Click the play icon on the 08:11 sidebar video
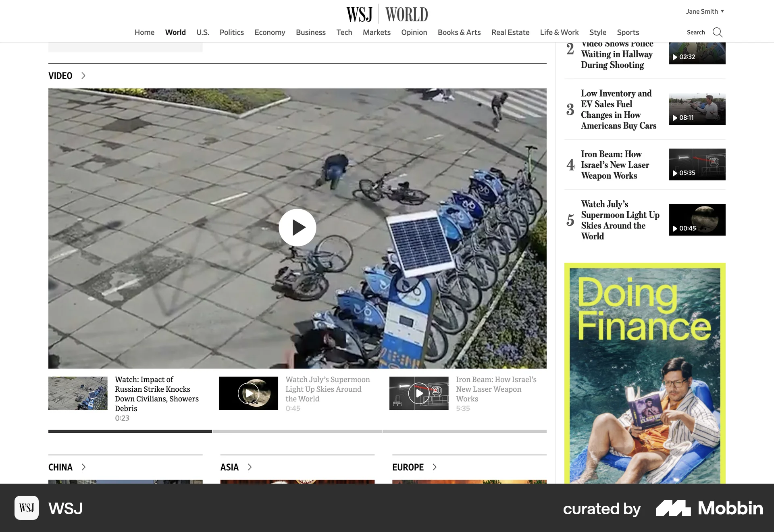The height and width of the screenshot is (532, 774). [675, 118]
